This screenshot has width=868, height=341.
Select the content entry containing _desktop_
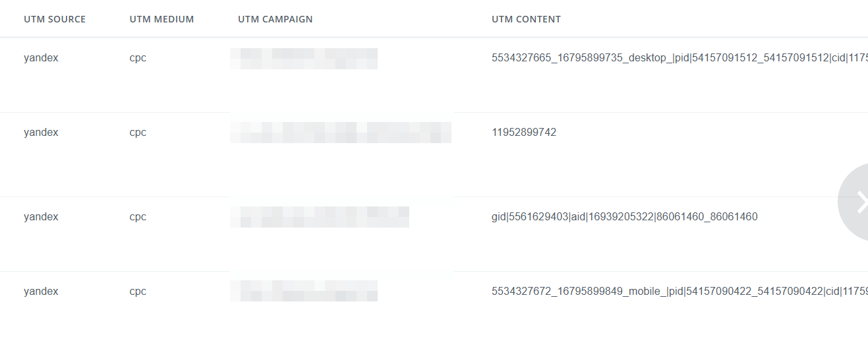pos(679,58)
